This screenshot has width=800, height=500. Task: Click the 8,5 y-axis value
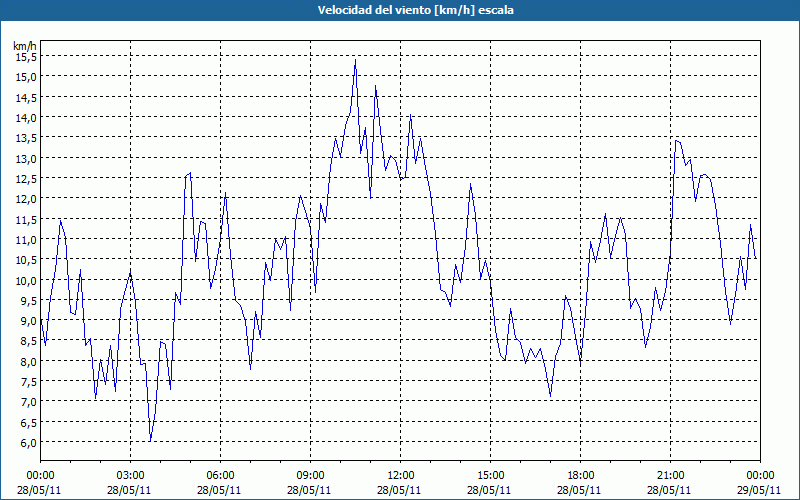pyautogui.click(x=28, y=341)
